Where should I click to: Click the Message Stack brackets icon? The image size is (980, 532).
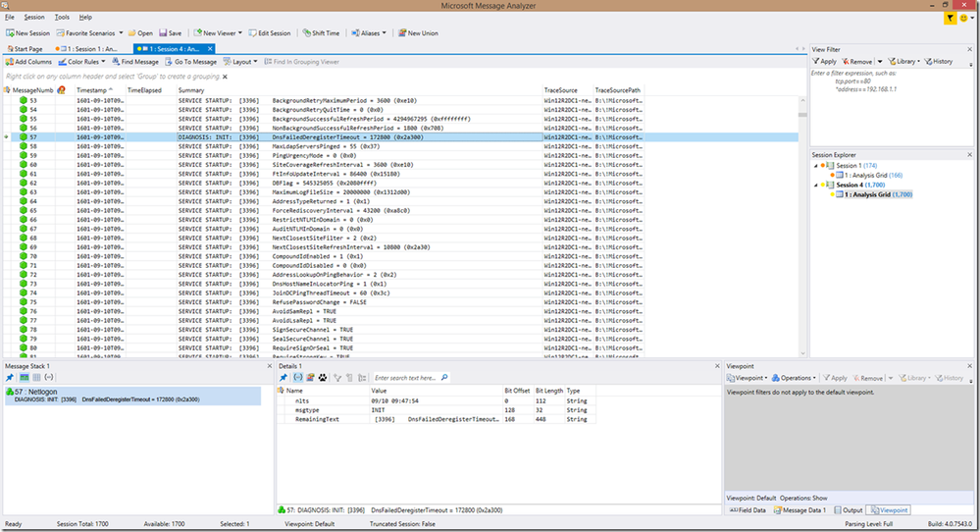49,378
